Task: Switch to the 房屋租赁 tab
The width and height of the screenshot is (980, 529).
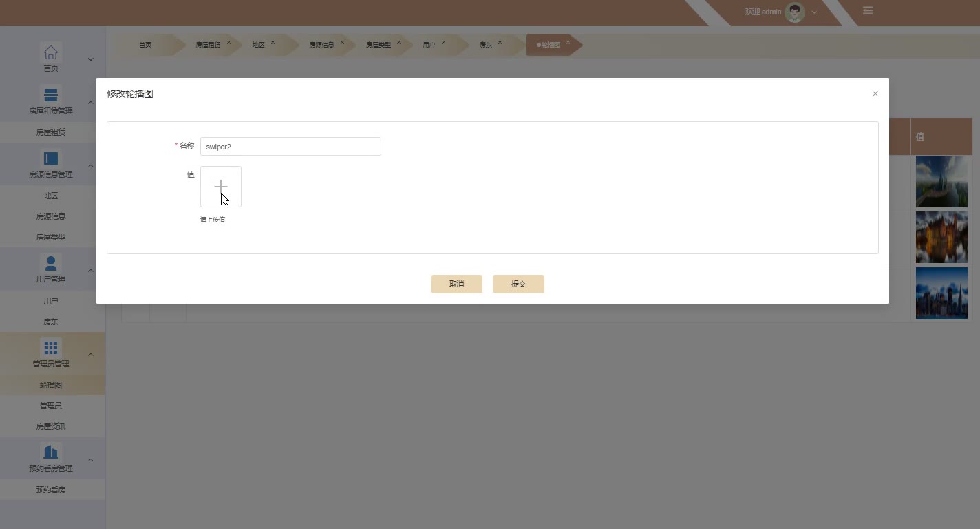Action: [208, 45]
